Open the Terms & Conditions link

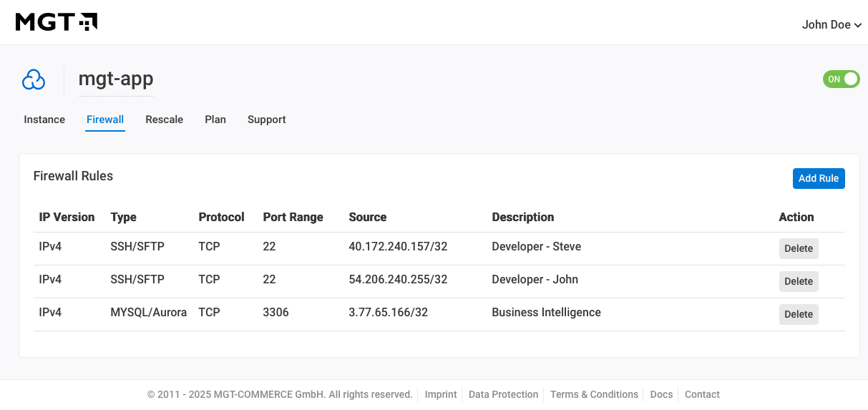594,394
